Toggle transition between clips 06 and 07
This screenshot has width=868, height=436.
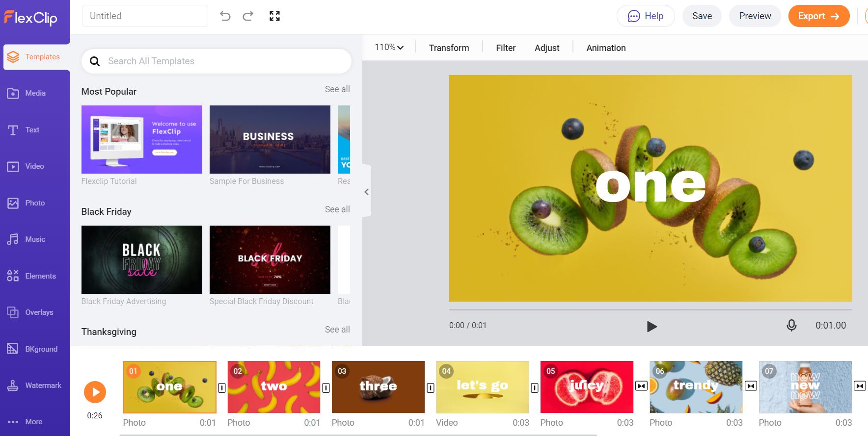pyautogui.click(x=751, y=386)
